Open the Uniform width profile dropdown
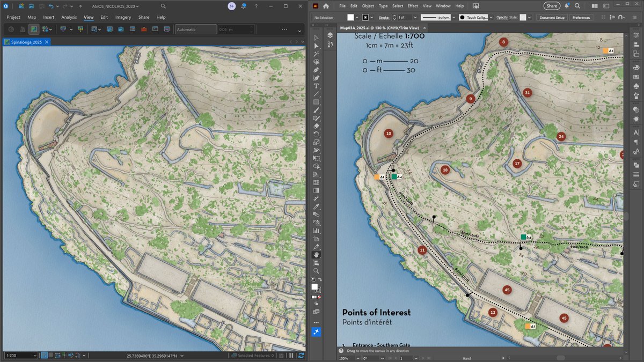The width and height of the screenshot is (644, 362). tap(453, 17)
